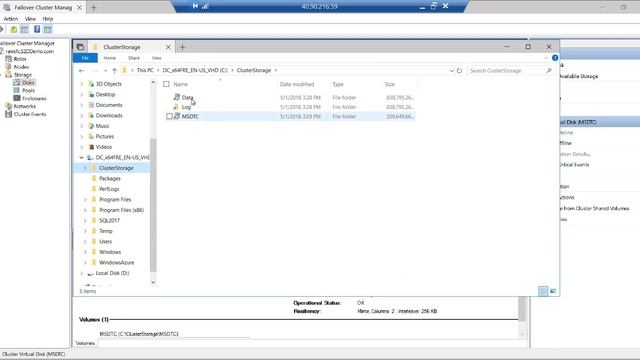This screenshot has height=360, width=640.
Task: Select Nodes in Failover Cluster Manager tree
Action: (21, 67)
